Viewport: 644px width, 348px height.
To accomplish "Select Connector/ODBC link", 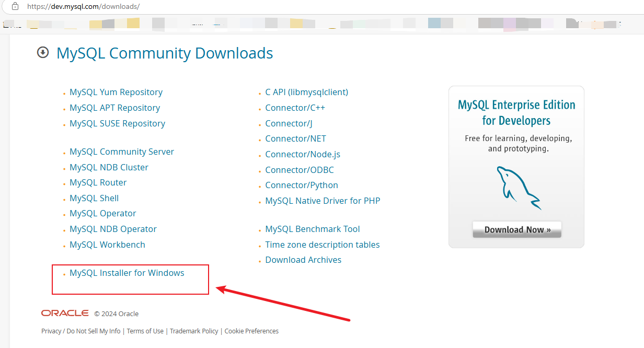I will point(300,170).
